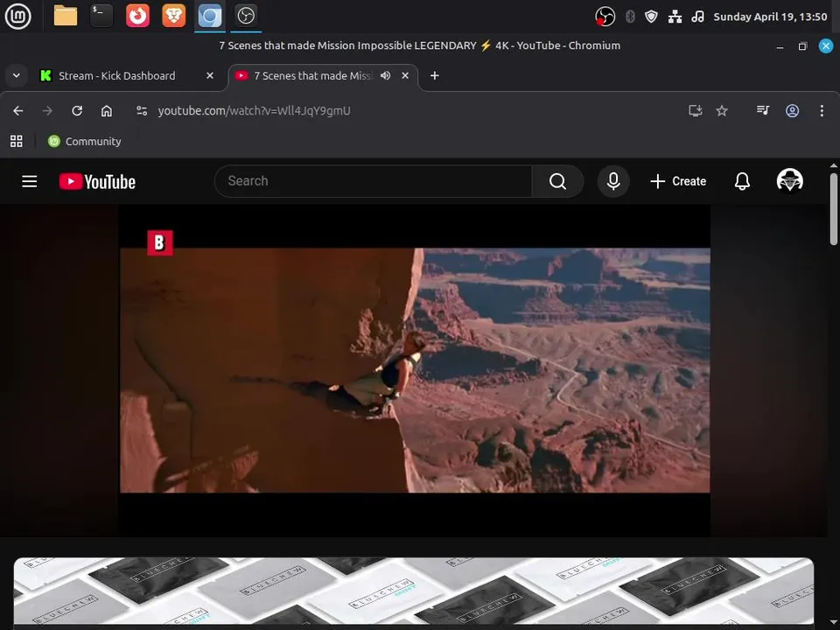Click the red B channel watermark in video

point(160,242)
